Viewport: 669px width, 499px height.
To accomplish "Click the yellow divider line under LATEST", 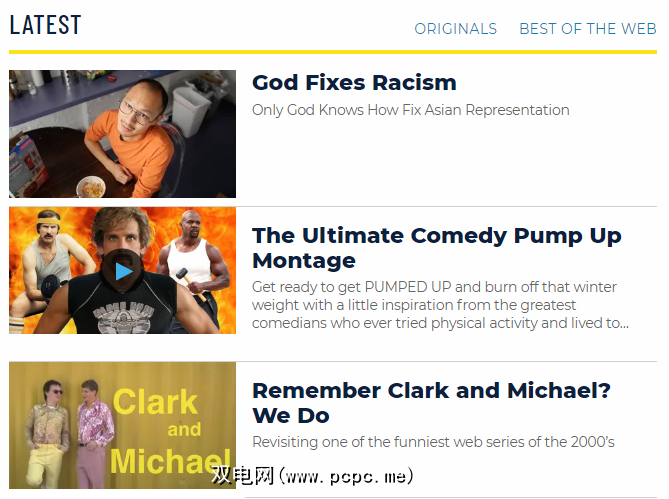I will click(333, 52).
